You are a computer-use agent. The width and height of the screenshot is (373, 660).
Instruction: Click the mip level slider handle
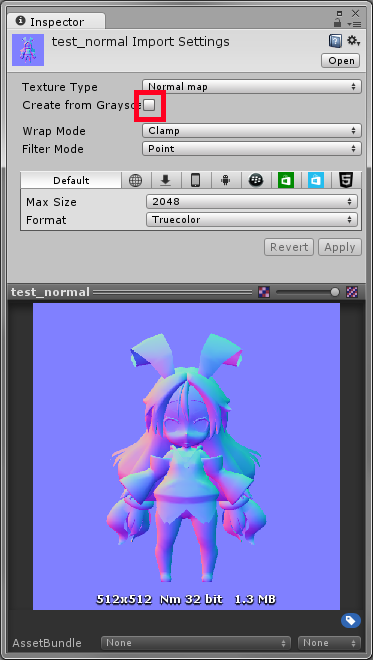pyautogui.click(x=335, y=292)
